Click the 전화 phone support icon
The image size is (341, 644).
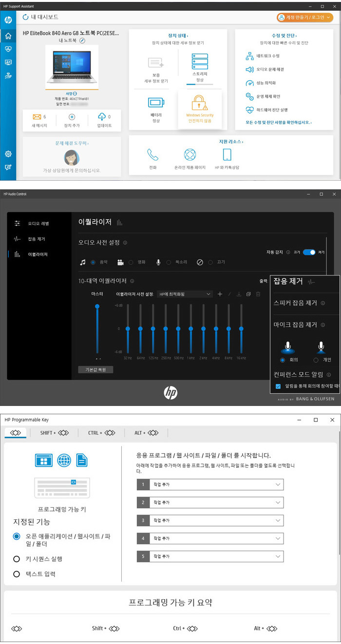point(152,155)
